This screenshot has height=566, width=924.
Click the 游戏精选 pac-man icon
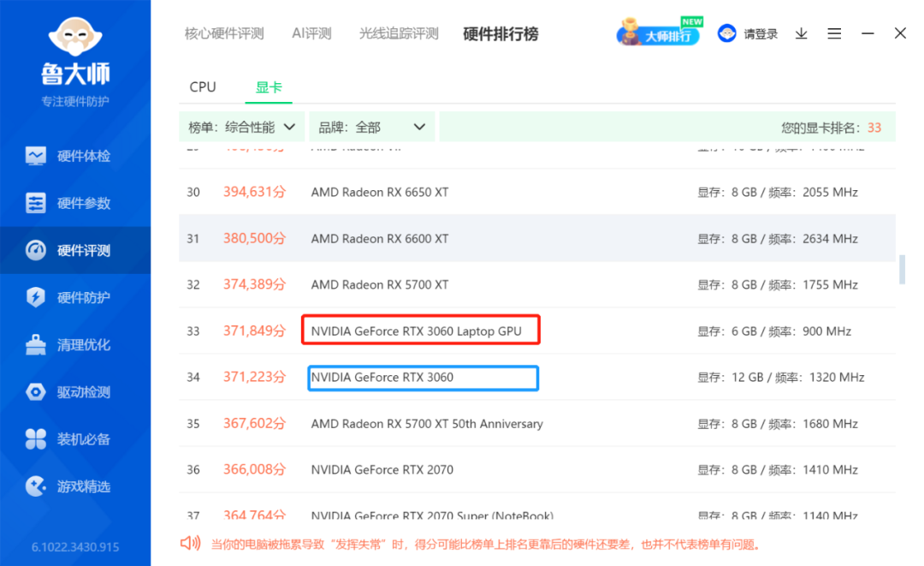point(36,486)
